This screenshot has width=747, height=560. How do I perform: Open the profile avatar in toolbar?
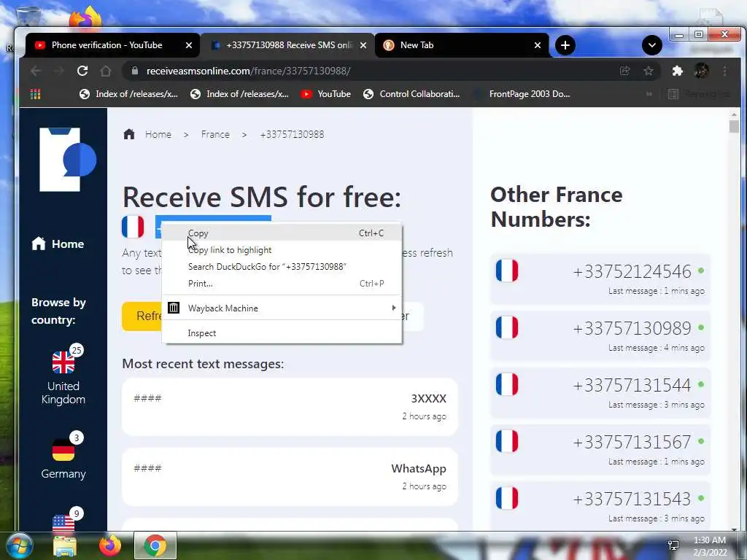[701, 71]
